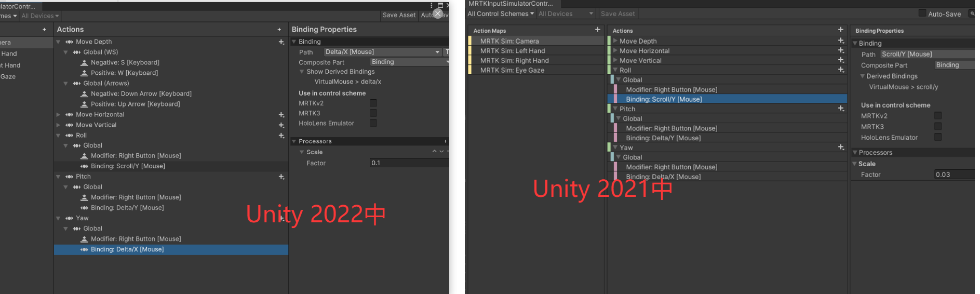Enable Auto-Save checkbox in right window
980x294 pixels.
coord(922,14)
